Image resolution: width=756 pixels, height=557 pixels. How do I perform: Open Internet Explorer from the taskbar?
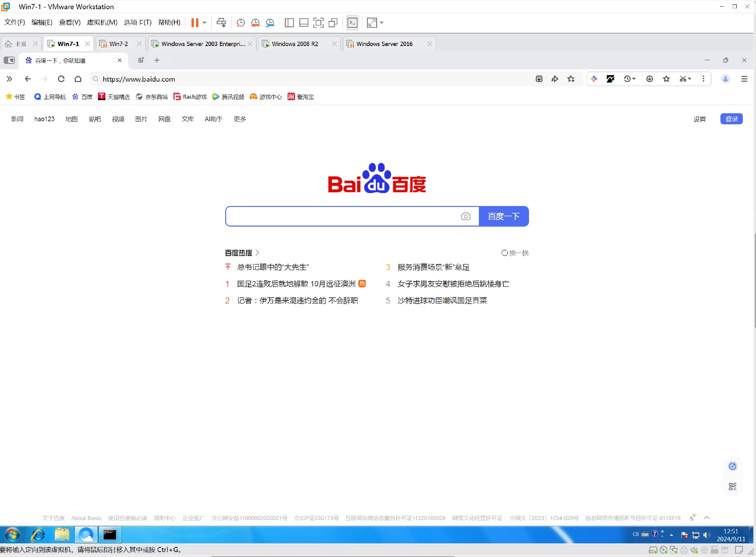(x=38, y=535)
